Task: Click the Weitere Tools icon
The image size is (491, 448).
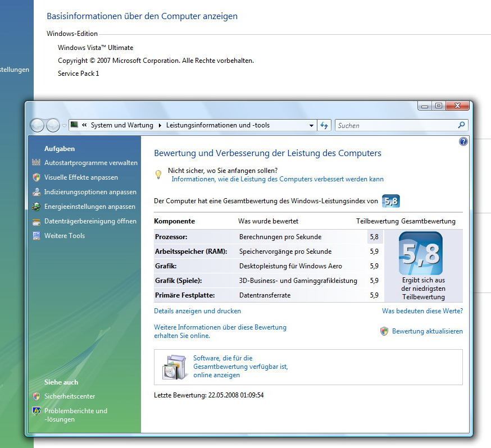Action: coord(37,236)
